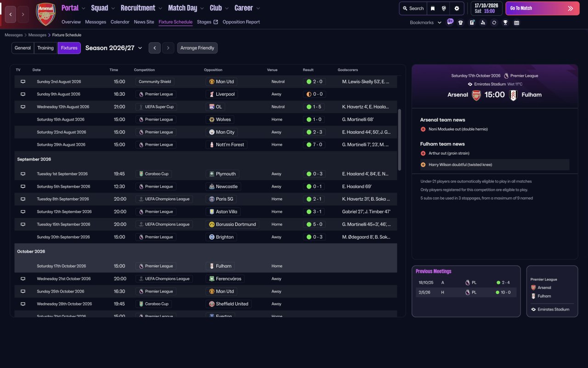The height and width of the screenshot is (368, 588).
Task: Expand the Portal menu chevron
Action: (84, 8)
